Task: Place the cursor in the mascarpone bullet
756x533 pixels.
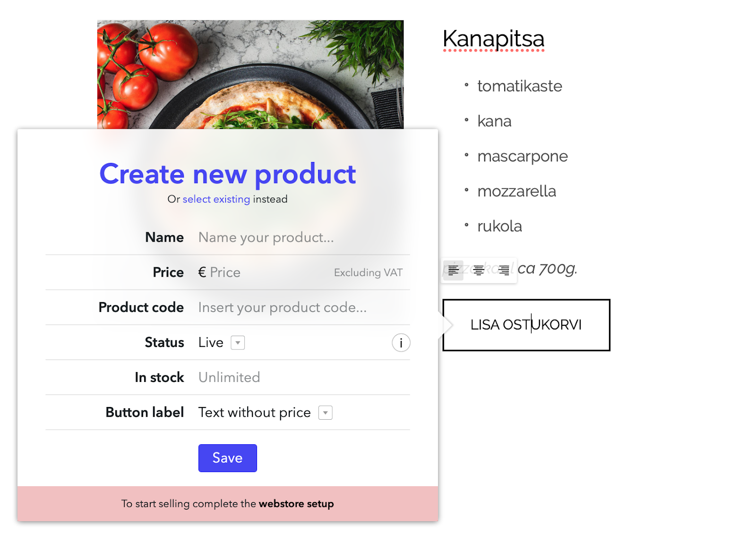Action: 522,156
